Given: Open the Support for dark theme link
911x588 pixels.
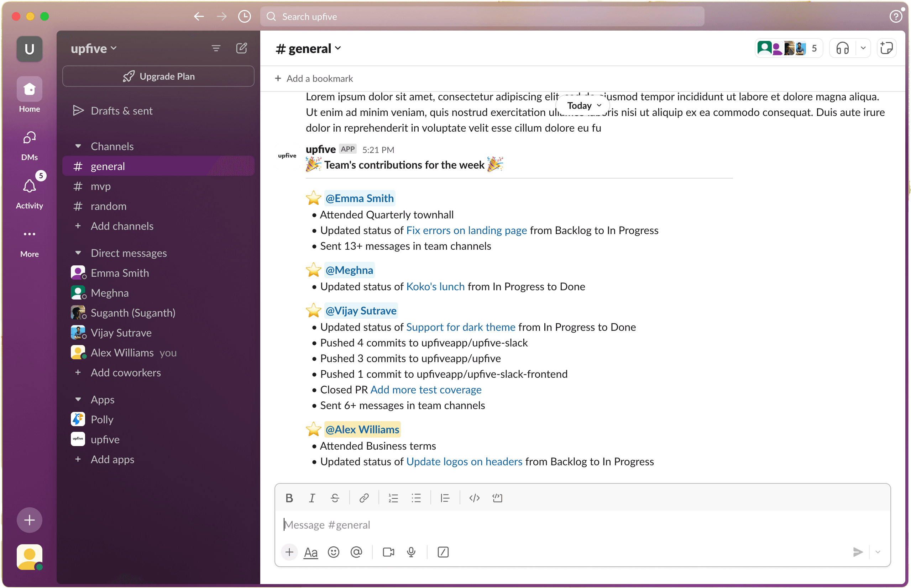Looking at the screenshot, I should pyautogui.click(x=460, y=327).
